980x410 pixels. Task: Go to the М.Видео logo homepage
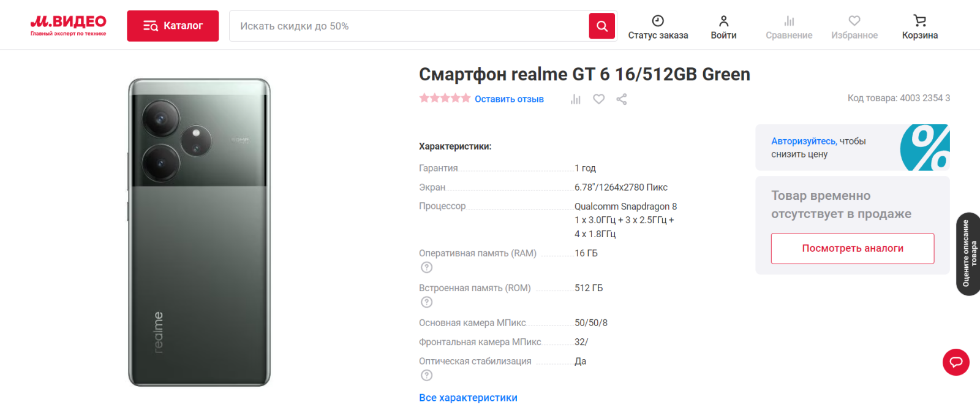[x=68, y=26]
